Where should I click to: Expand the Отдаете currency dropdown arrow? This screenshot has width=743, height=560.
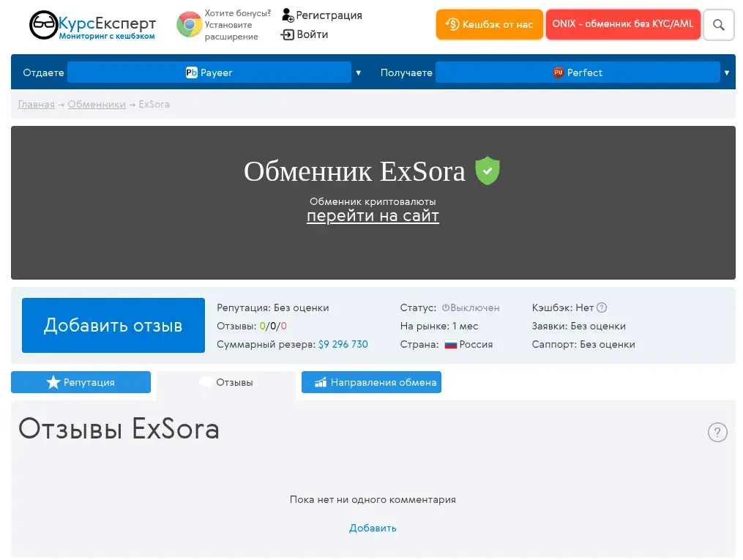358,73
